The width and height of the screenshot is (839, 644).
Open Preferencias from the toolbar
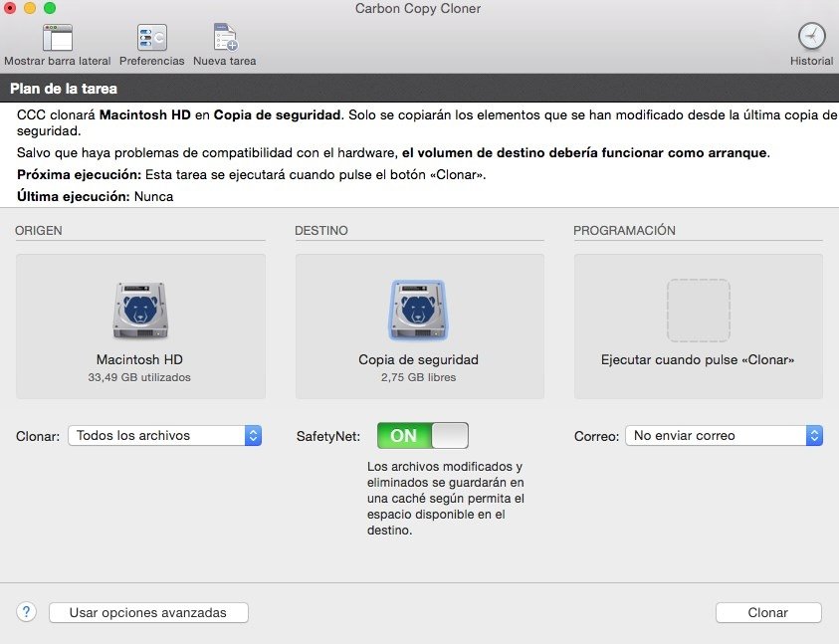(x=152, y=38)
